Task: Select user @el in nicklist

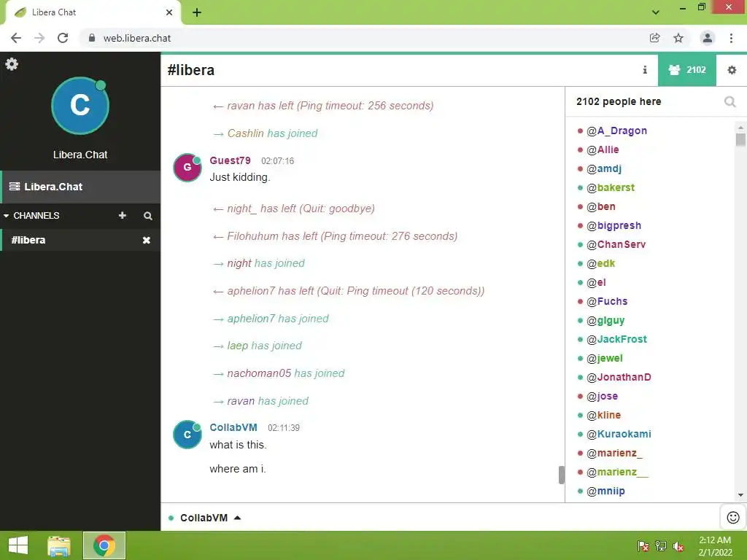Action: 596,282
